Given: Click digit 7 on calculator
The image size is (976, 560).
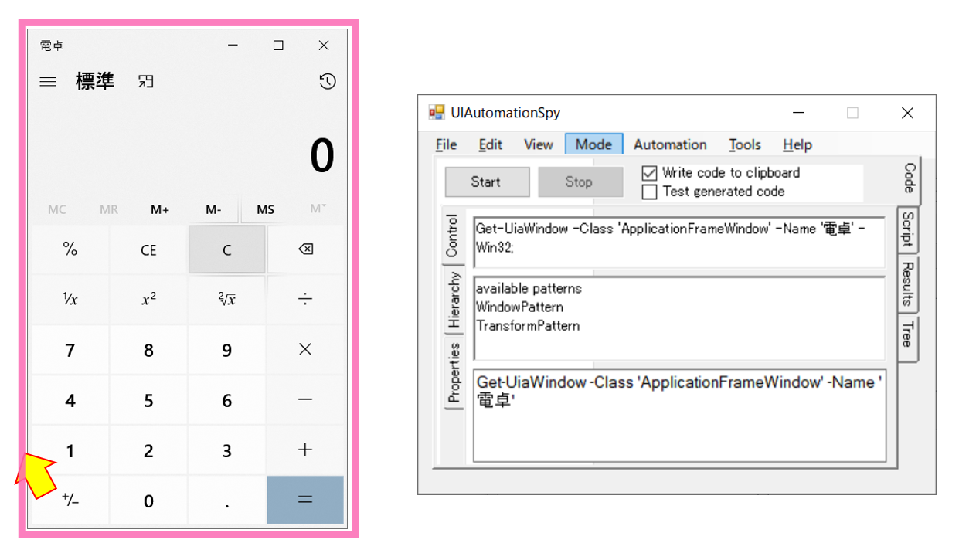Looking at the screenshot, I should pyautogui.click(x=70, y=350).
